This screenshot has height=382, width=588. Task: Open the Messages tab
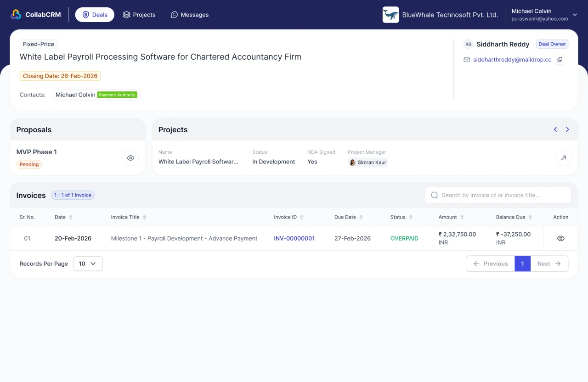pyautogui.click(x=190, y=15)
